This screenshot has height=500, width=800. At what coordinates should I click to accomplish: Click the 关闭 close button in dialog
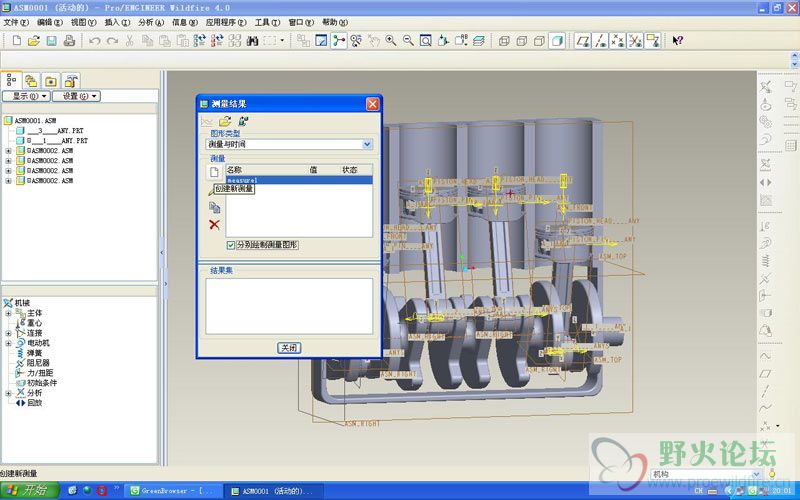(289, 348)
